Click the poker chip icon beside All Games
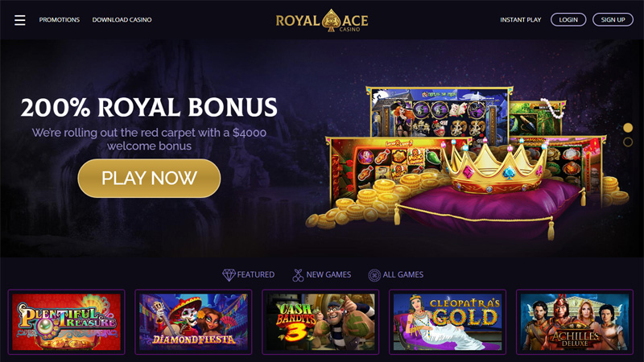The image size is (644, 362). (x=374, y=275)
